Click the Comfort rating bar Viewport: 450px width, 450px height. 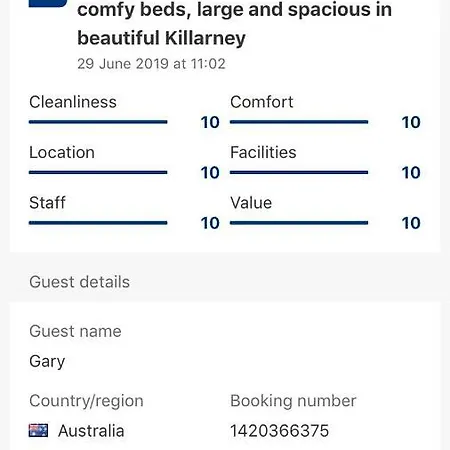pos(299,122)
